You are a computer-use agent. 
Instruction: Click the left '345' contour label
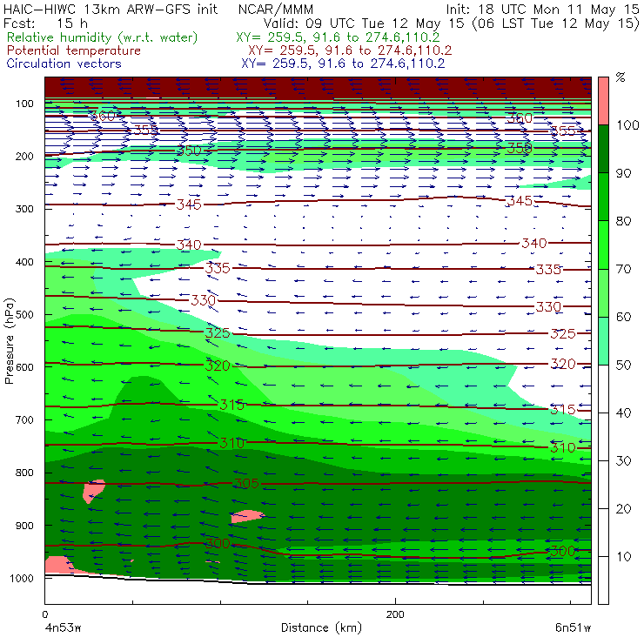click(189, 205)
